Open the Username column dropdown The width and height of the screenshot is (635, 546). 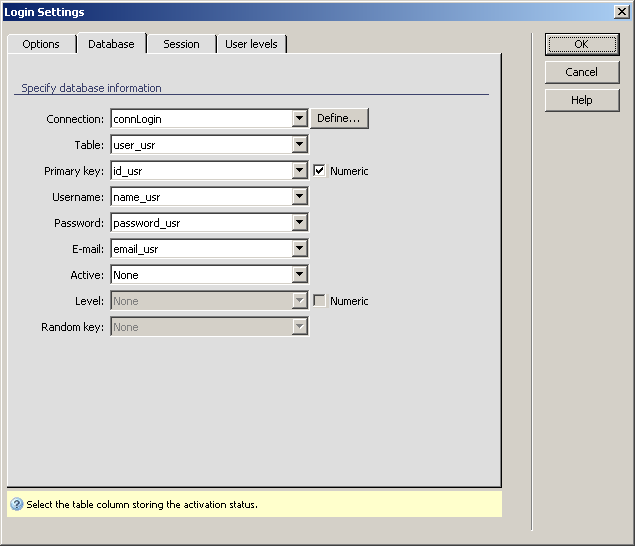(x=299, y=197)
